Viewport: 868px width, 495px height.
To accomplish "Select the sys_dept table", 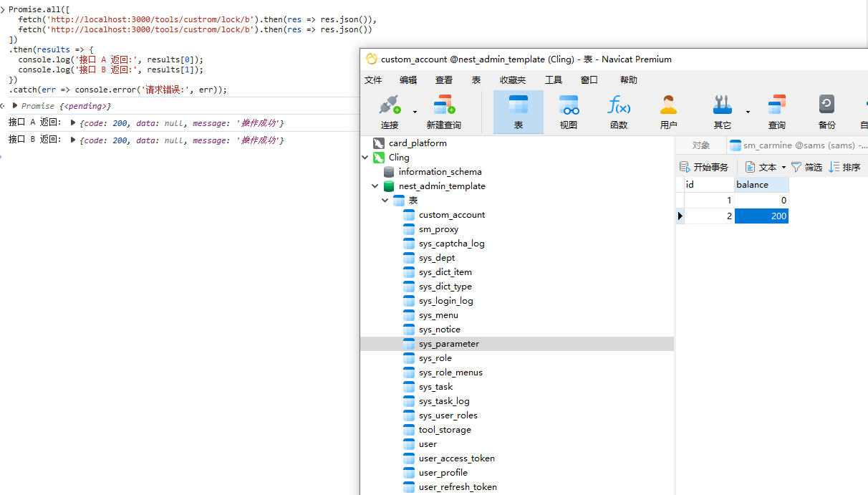I will click(x=437, y=258).
